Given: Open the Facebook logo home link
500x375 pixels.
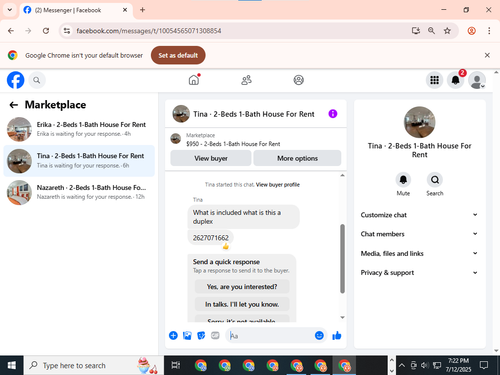Looking at the screenshot, I should coord(16,80).
